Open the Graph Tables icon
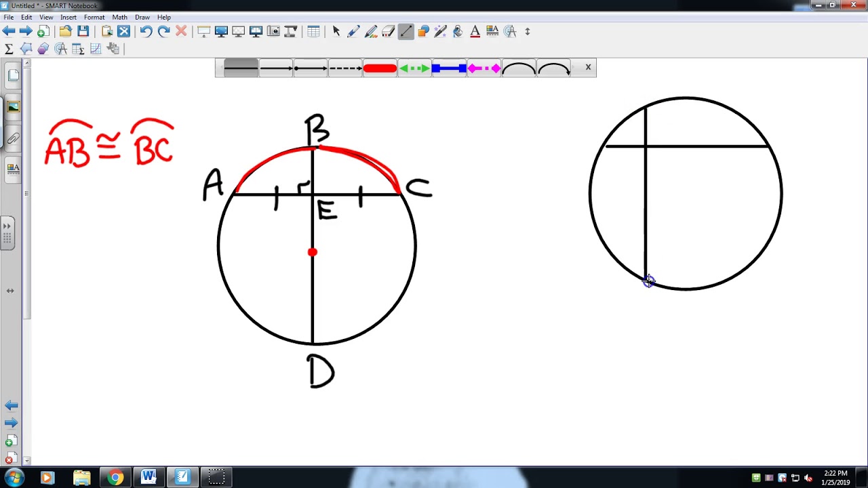 point(78,49)
